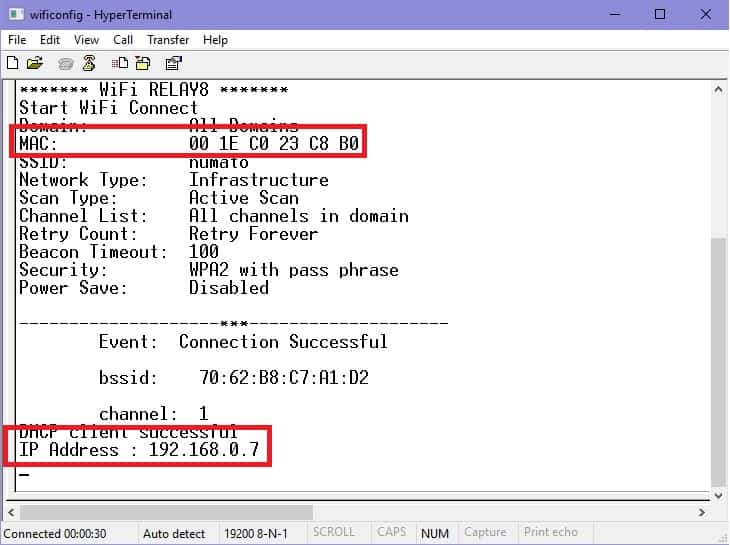Click the 'Active Scan' value

pyautogui.click(x=244, y=198)
